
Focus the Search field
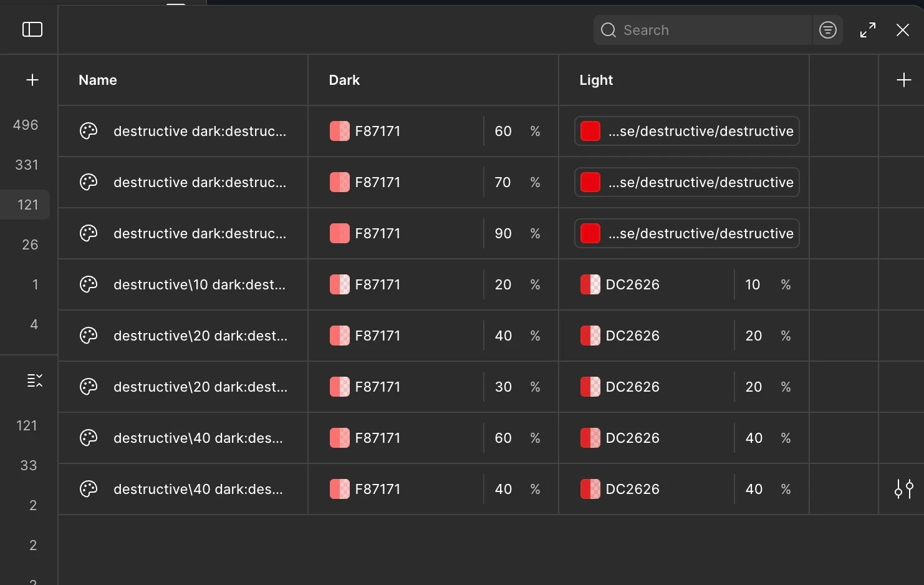(x=703, y=30)
